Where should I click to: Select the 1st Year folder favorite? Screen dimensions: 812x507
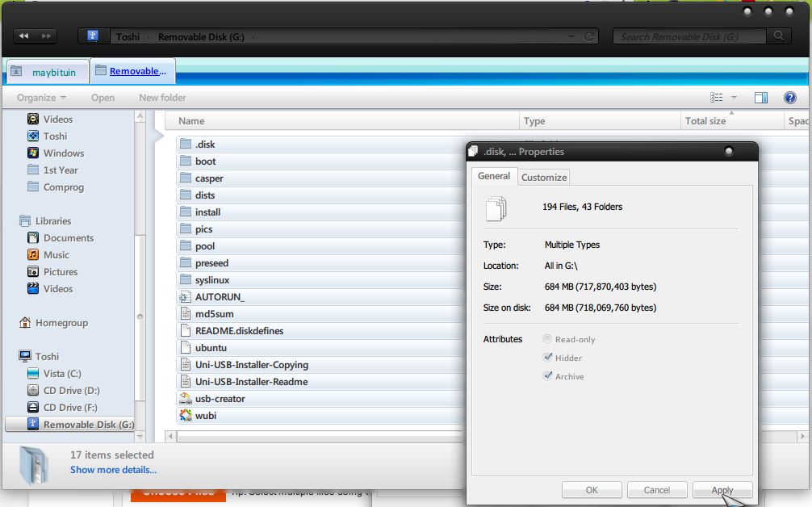(x=52, y=170)
